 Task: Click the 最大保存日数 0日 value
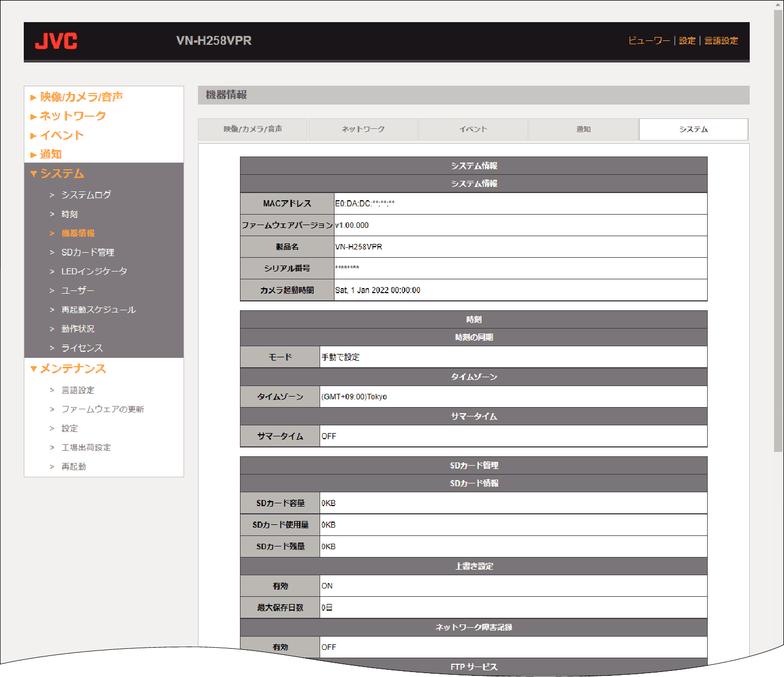327,607
